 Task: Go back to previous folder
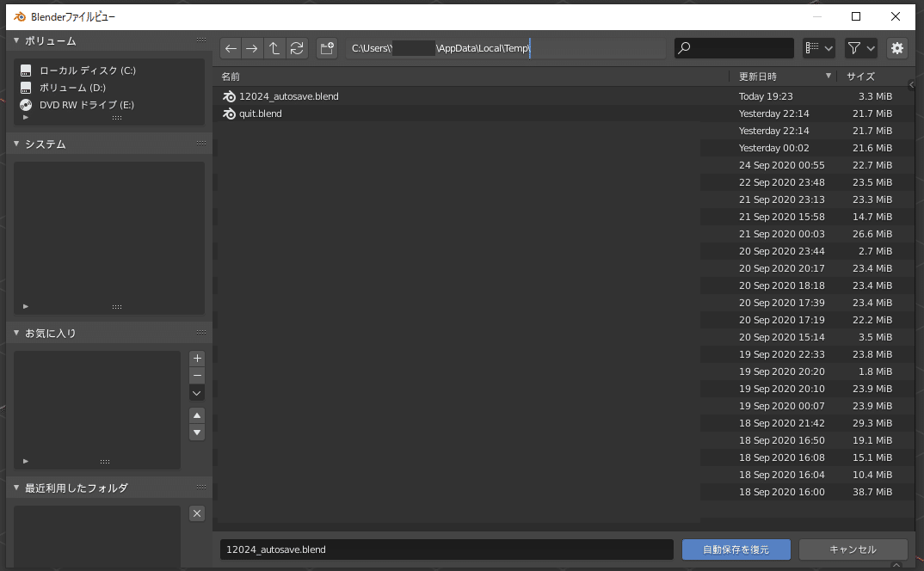[231, 48]
